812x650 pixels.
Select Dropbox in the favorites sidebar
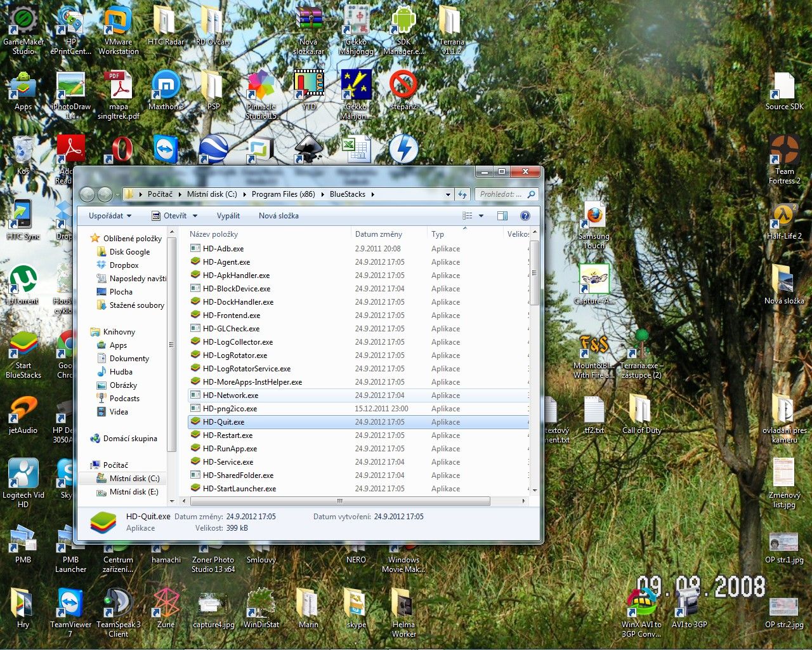point(124,265)
